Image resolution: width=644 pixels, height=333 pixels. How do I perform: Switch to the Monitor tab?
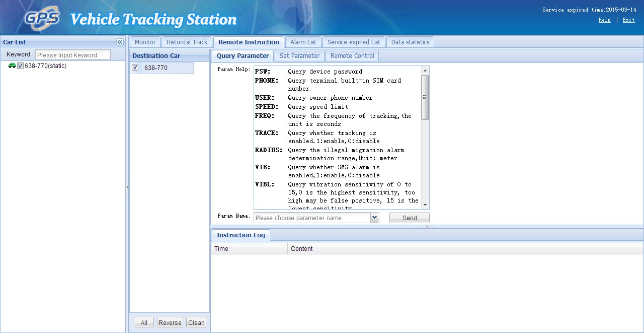point(145,42)
